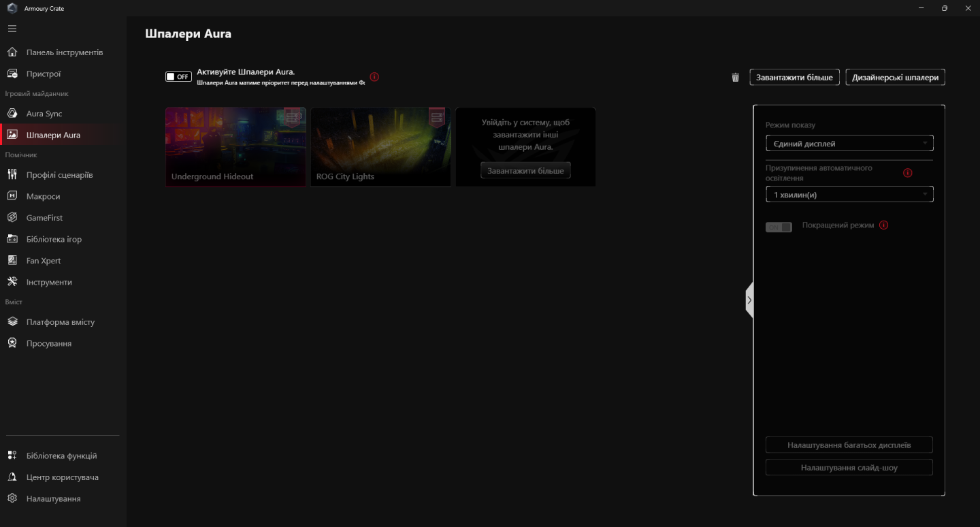Select the Пристрої devices icon
Image resolution: width=980 pixels, height=527 pixels.
pyautogui.click(x=12, y=74)
